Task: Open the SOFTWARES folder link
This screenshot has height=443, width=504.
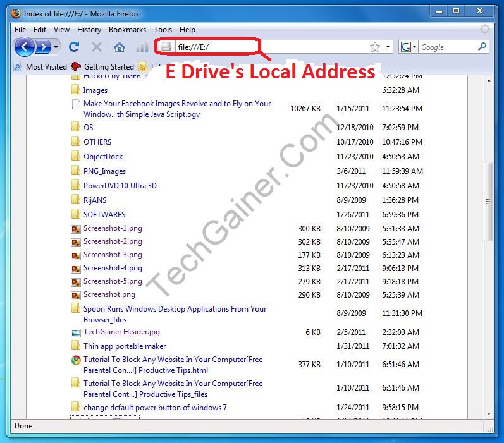Action: point(104,214)
